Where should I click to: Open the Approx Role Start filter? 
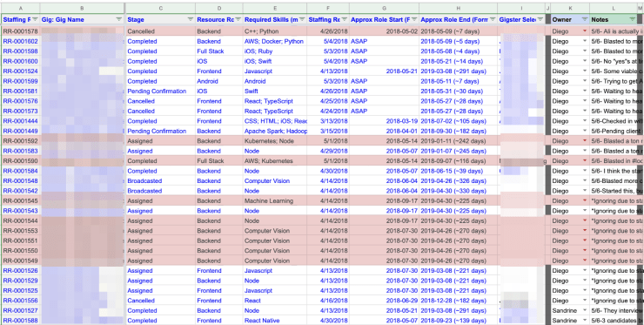click(x=414, y=19)
